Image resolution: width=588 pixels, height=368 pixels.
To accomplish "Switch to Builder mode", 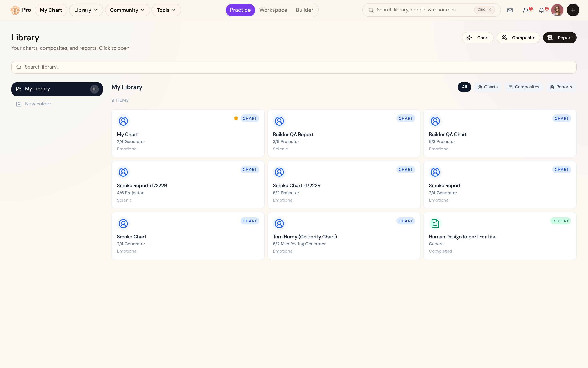I will pyautogui.click(x=304, y=10).
